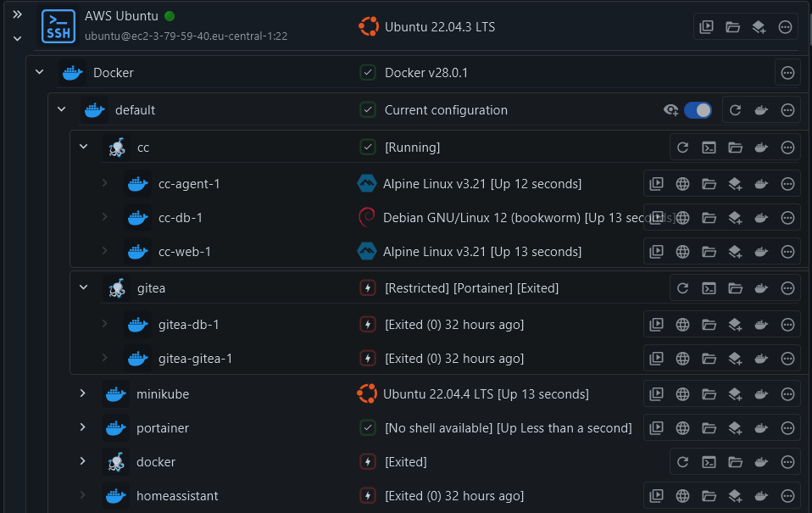Click the Docker whale action on cc-web-1 row
812x513 pixels.
[761, 252]
